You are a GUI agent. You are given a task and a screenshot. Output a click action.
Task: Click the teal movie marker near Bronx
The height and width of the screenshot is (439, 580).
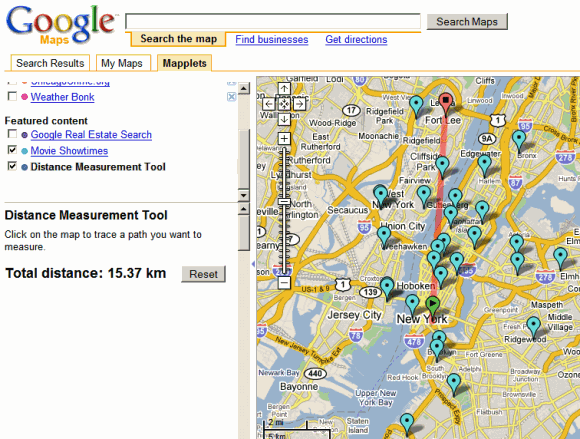(x=519, y=139)
